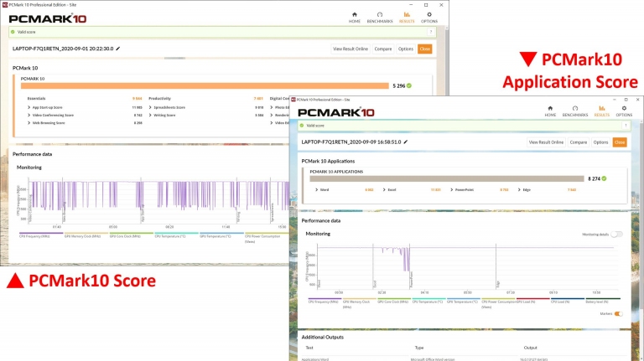The height and width of the screenshot is (361, 644).
Task: Select CPU Temperature legend in Applications chart
Action: coord(428,302)
